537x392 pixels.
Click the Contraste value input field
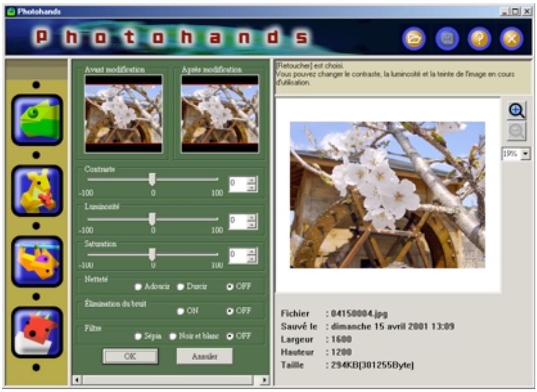pos(239,184)
